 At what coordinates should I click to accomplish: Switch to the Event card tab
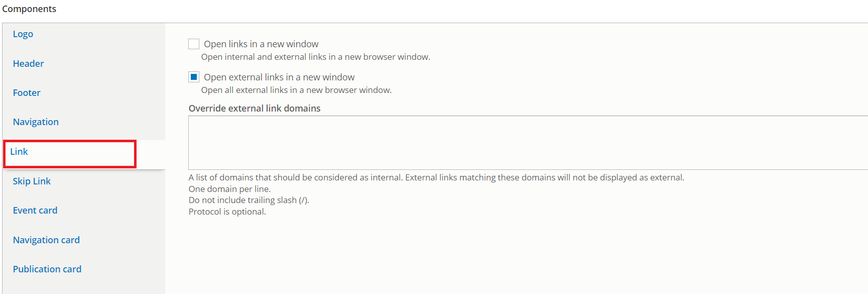(x=35, y=210)
